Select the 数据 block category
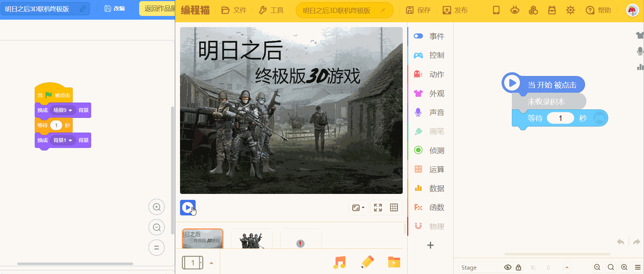 tap(431, 188)
